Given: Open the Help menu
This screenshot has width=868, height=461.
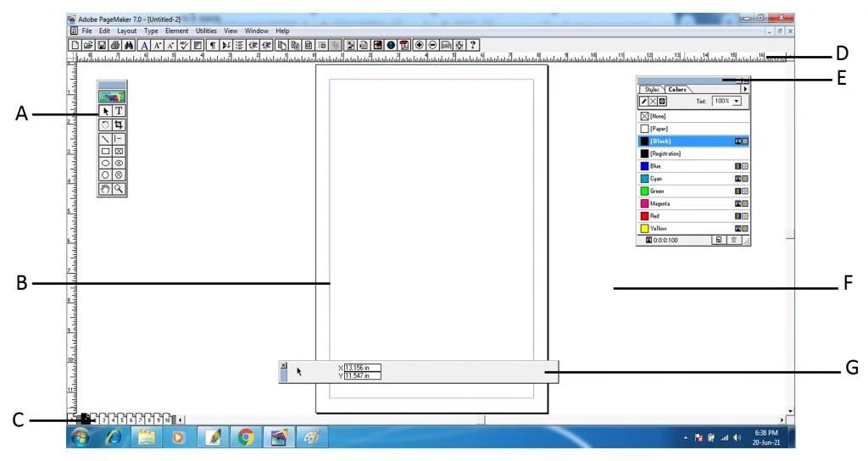Looking at the screenshot, I should coord(282,31).
